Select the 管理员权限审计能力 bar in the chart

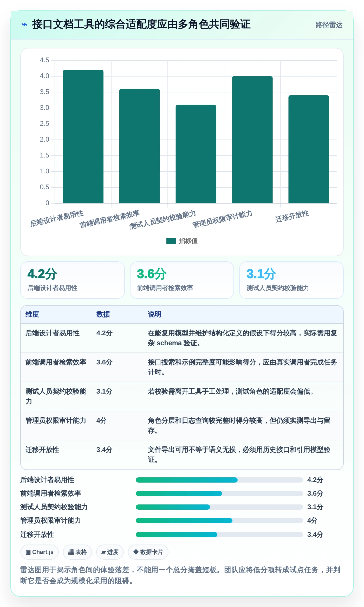(x=252, y=140)
